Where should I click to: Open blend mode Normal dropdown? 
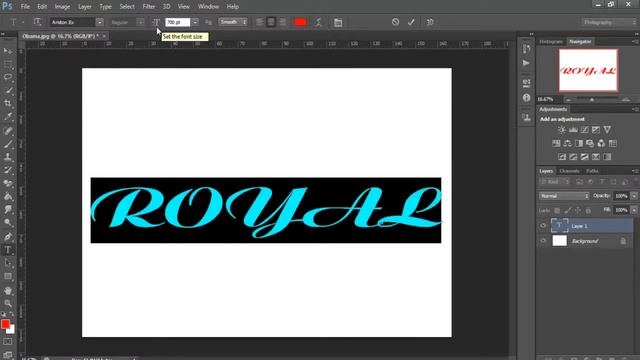point(564,196)
